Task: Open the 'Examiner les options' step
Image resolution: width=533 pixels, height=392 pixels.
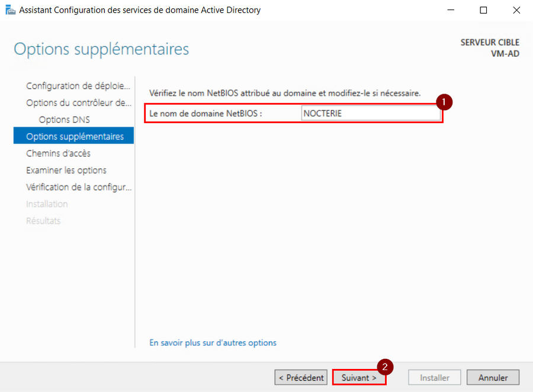Action: tap(66, 171)
